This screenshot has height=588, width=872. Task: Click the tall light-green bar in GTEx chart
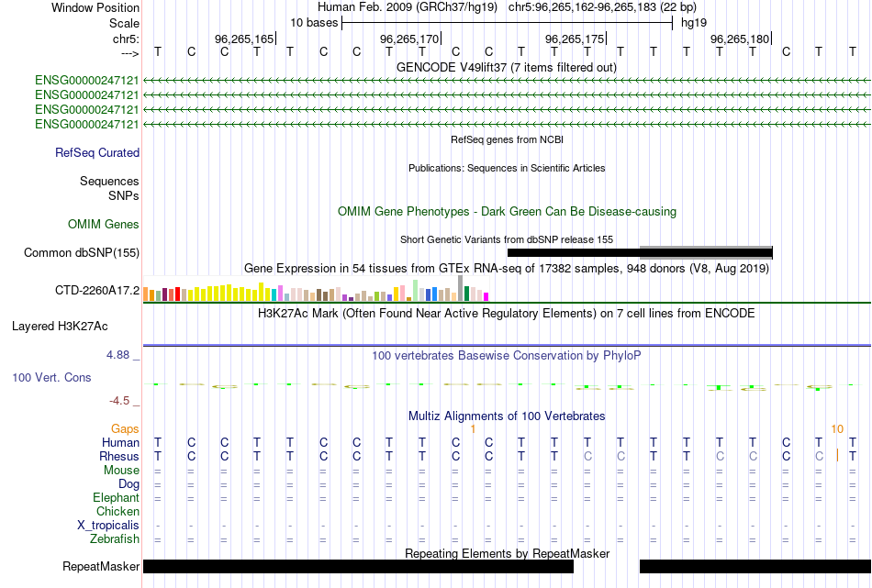tap(416, 291)
